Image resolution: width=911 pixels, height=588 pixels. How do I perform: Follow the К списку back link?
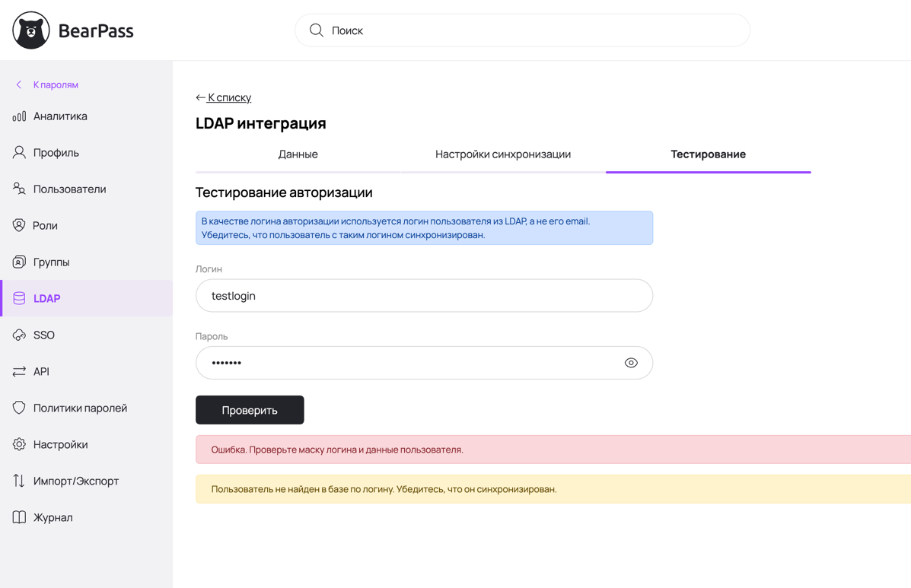point(224,97)
